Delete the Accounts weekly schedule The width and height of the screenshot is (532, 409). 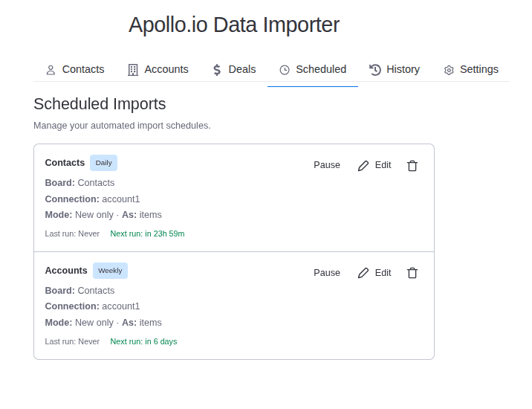412,273
